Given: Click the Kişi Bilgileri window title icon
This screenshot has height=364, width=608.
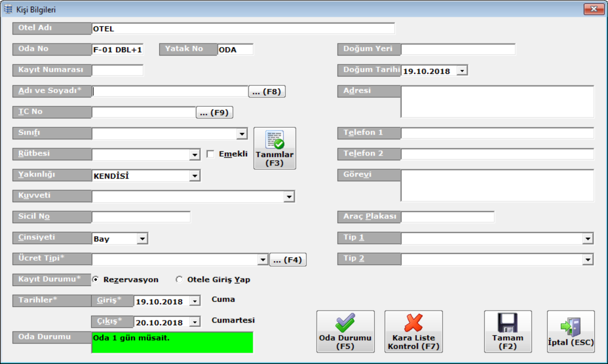Looking at the screenshot, I should (x=8, y=9).
